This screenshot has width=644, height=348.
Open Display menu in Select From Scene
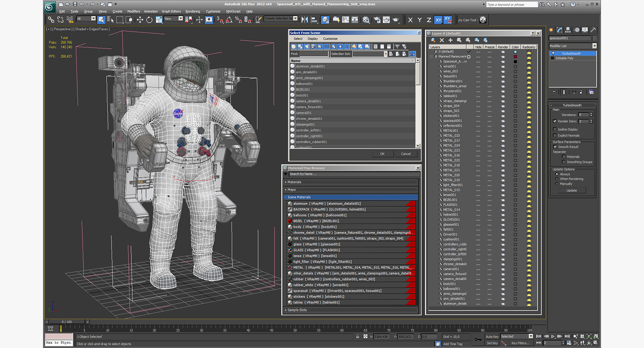(313, 39)
